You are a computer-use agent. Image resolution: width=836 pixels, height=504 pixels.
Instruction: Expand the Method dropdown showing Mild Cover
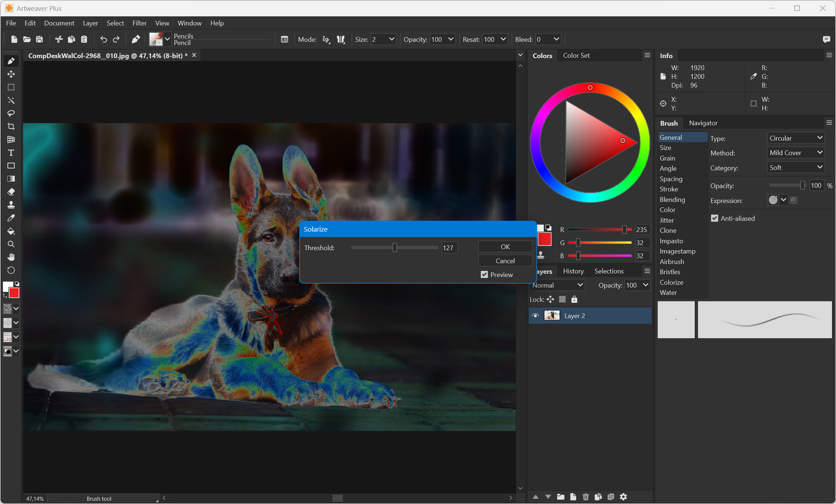(x=795, y=153)
